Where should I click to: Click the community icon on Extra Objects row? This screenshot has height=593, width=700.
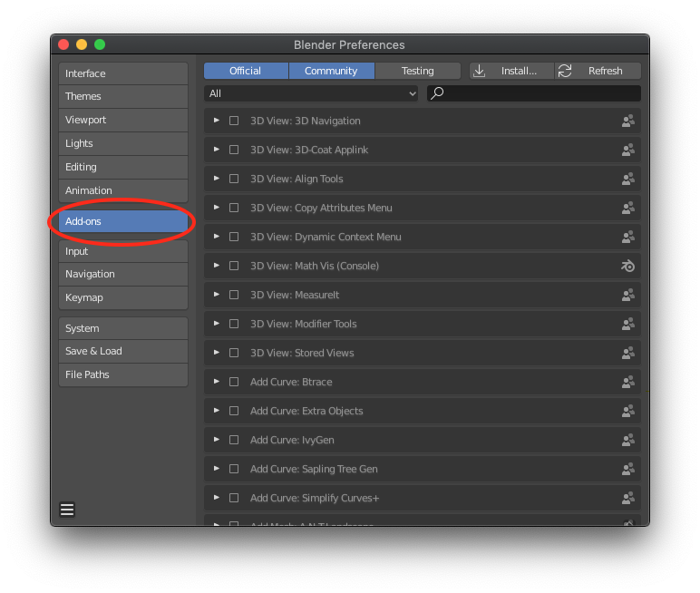pos(628,412)
